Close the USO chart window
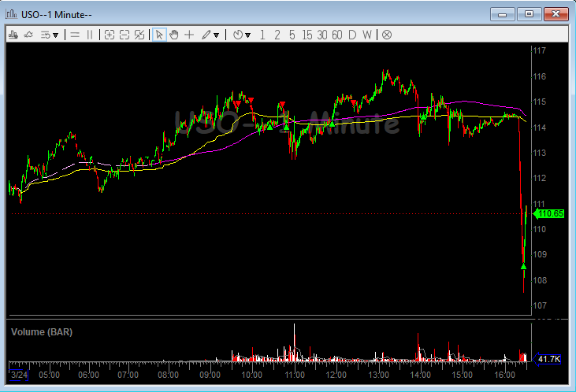 [556, 15]
